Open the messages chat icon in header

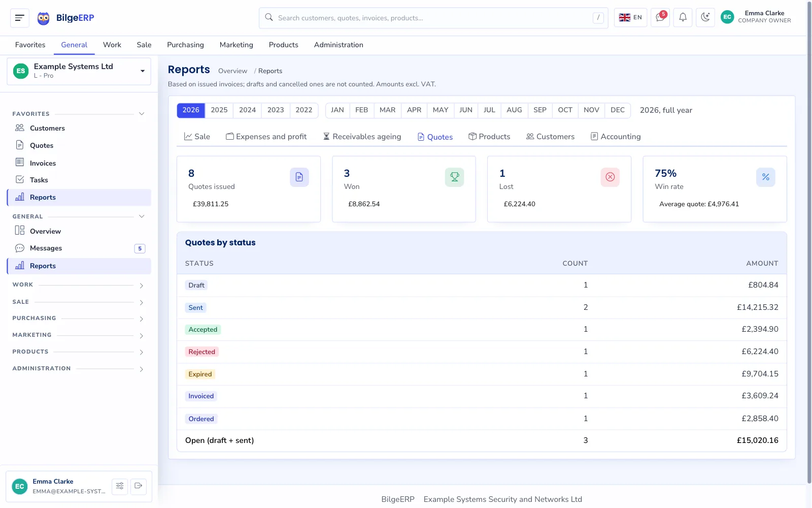660,17
